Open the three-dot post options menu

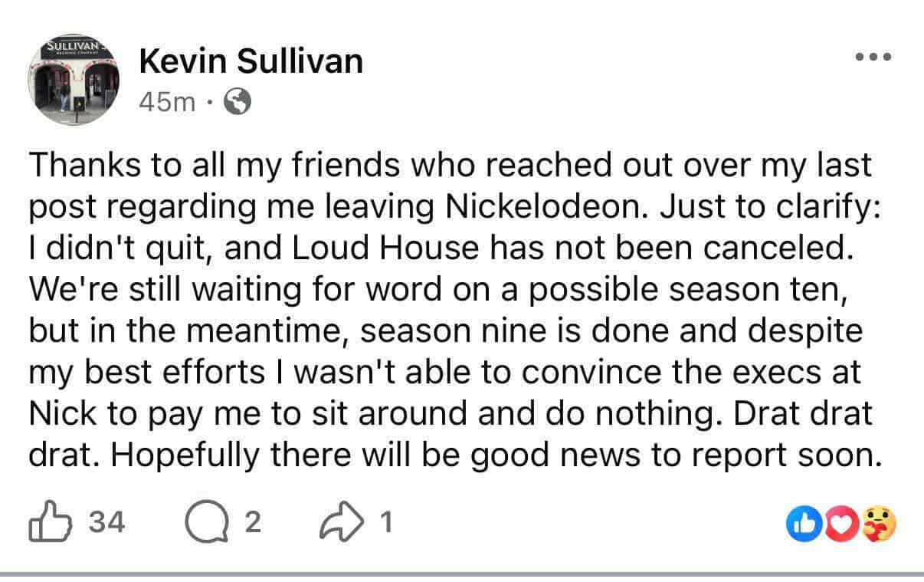click(874, 57)
